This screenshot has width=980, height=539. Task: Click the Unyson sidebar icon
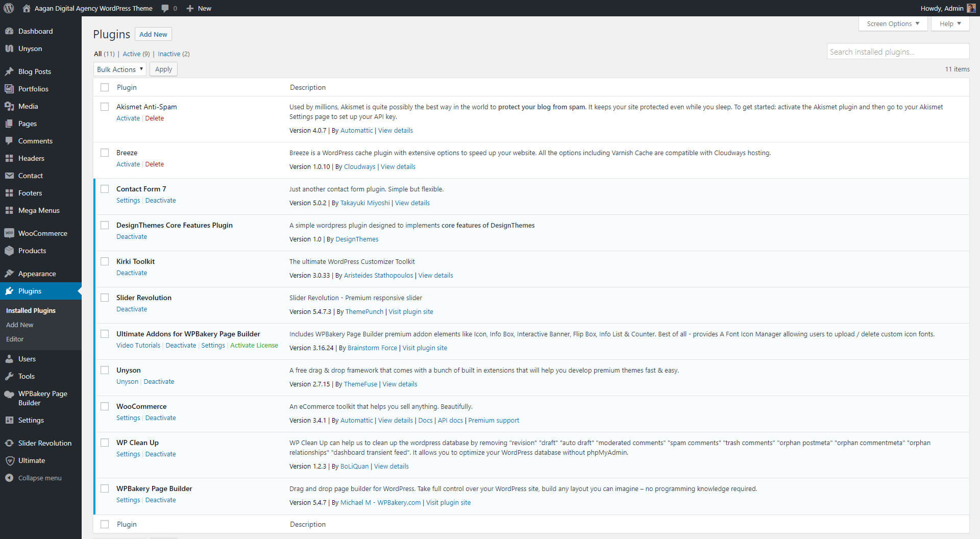coord(9,48)
